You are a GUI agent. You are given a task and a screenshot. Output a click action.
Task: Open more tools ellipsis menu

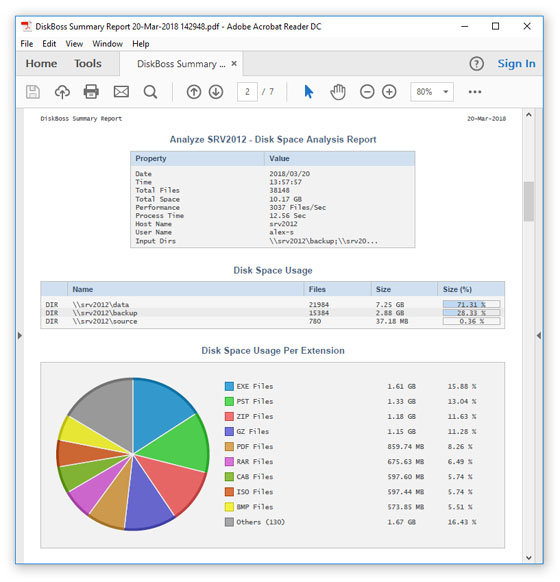click(x=475, y=92)
